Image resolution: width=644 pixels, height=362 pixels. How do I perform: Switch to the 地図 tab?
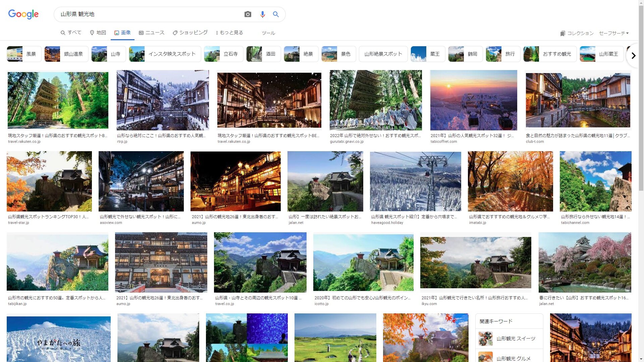click(98, 33)
